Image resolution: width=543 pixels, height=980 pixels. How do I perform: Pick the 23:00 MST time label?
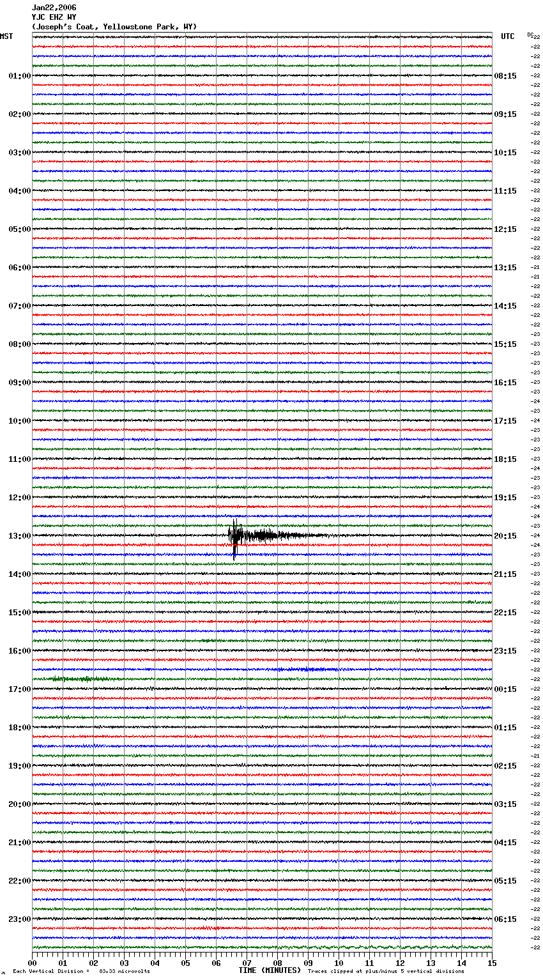19,919
